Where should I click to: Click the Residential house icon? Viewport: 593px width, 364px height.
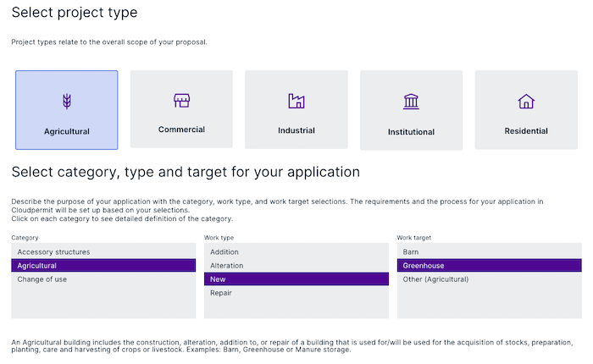[526, 102]
